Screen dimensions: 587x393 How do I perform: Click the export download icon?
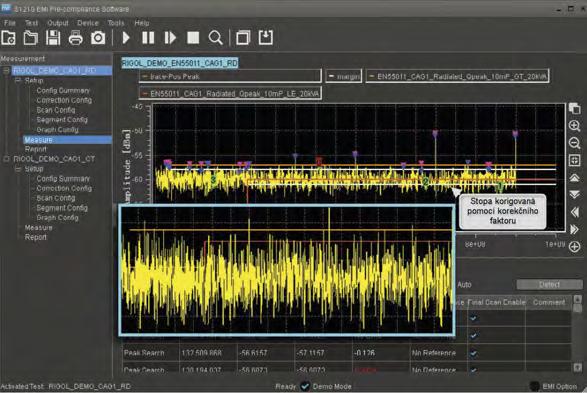click(x=266, y=38)
